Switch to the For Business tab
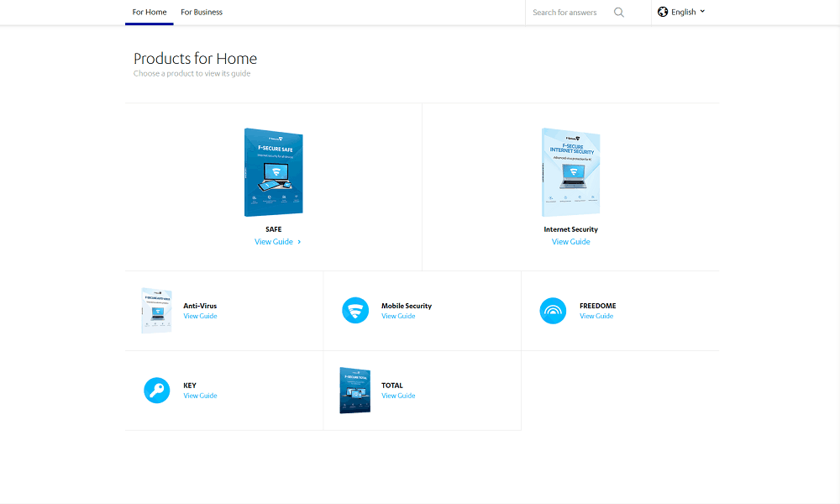Screen dimensions: 840x504 (x=202, y=13)
